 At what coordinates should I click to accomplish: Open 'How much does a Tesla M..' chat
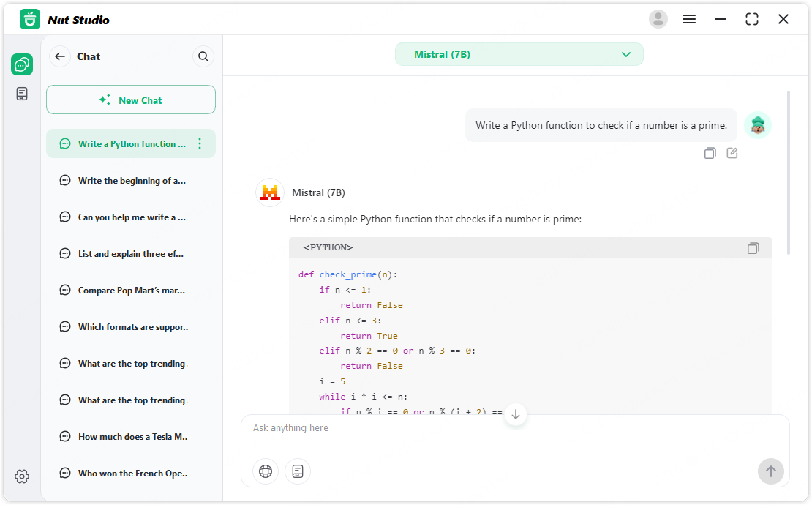(131, 437)
